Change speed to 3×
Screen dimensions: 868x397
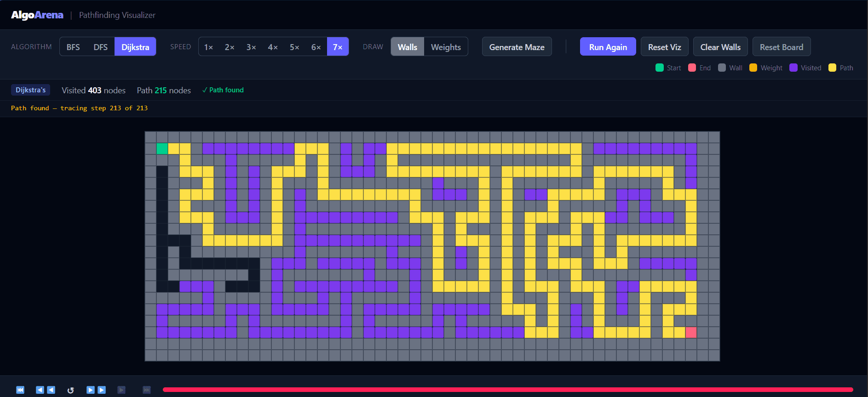tap(251, 47)
